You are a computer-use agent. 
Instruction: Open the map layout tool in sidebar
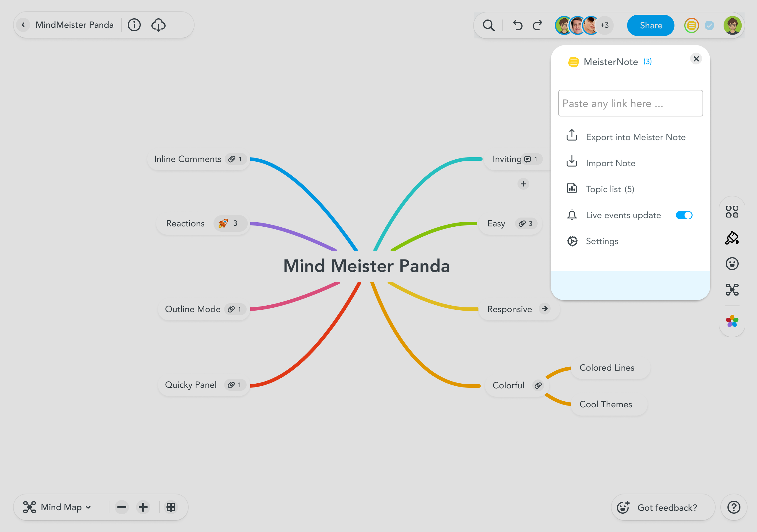[732, 290]
